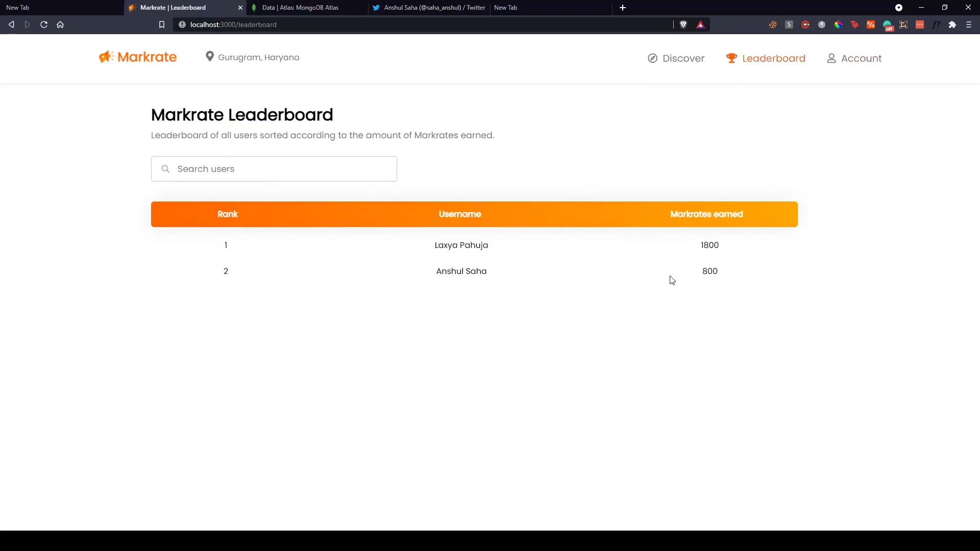Open the puzzle piece extensions menu
The image size is (980, 551).
(952, 24)
